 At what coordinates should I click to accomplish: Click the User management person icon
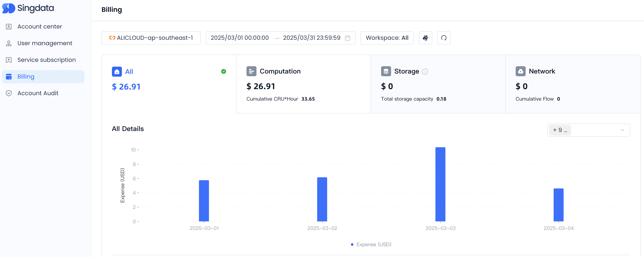pyautogui.click(x=9, y=43)
